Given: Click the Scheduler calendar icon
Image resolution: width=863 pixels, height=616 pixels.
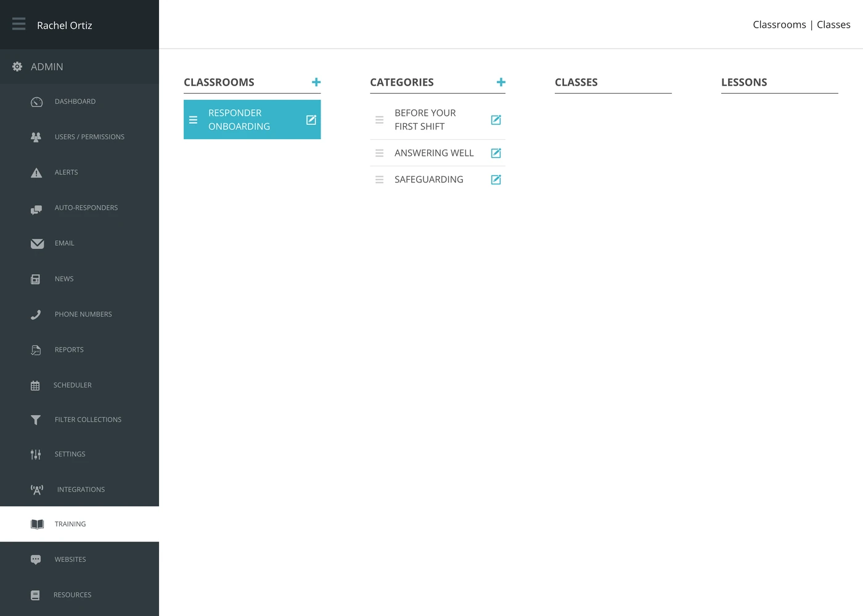Looking at the screenshot, I should pos(35,386).
